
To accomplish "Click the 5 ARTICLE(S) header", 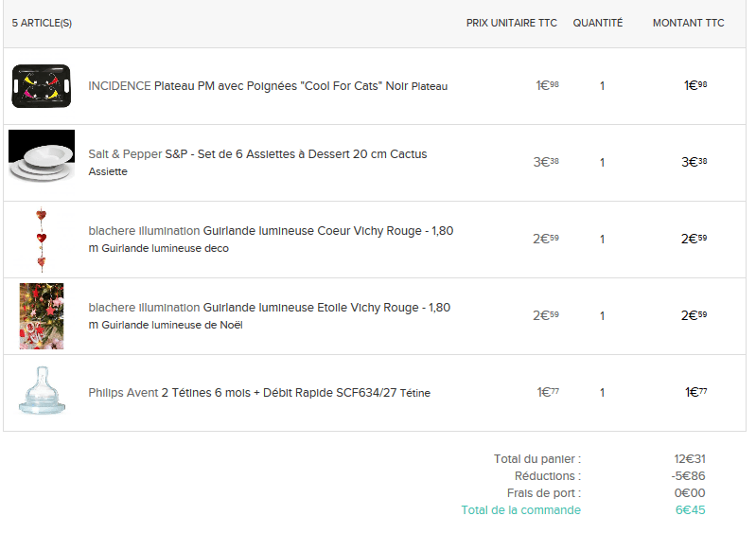I will pyautogui.click(x=42, y=23).
